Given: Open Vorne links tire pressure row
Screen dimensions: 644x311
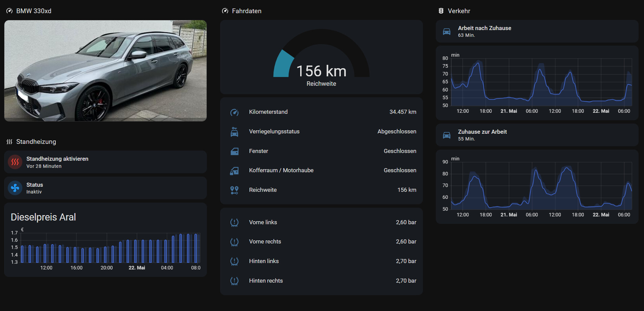Looking at the screenshot, I should tap(321, 222).
